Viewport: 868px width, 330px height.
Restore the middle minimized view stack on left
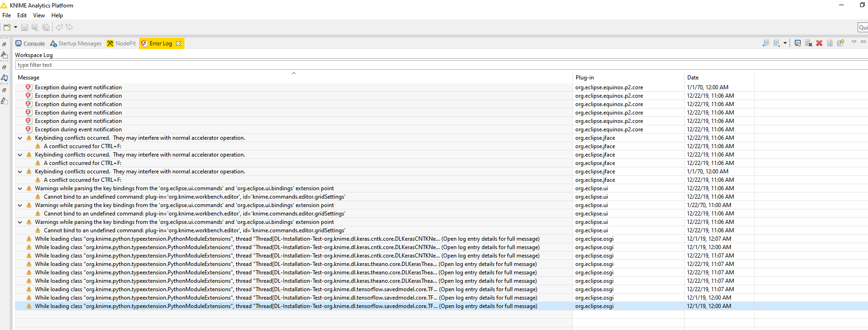4,67
